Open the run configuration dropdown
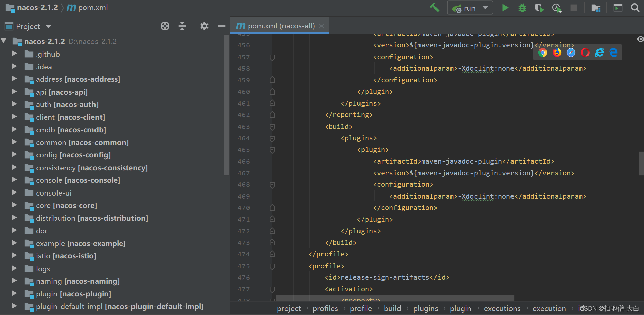 (x=470, y=8)
